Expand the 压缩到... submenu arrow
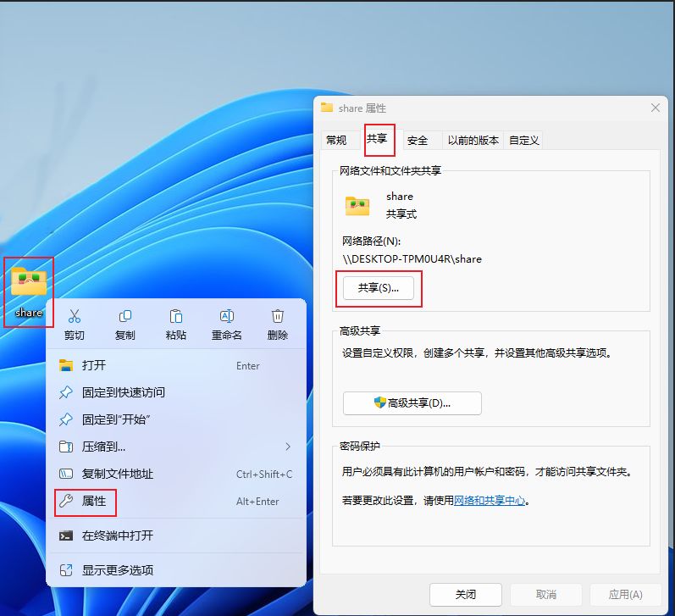Viewport: 675px width, 616px height. coord(288,447)
